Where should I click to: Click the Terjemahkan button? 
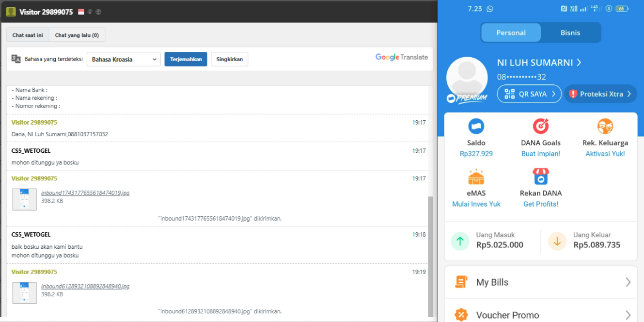tap(186, 59)
